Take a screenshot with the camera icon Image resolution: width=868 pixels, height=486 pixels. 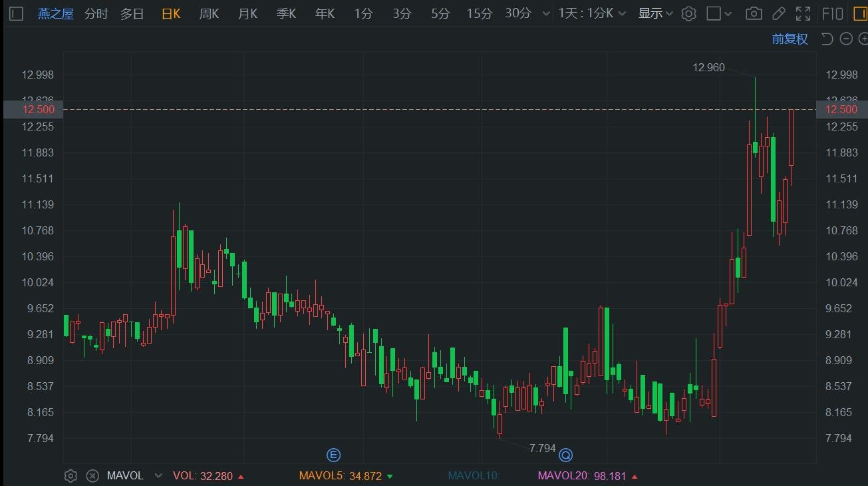[x=754, y=13]
